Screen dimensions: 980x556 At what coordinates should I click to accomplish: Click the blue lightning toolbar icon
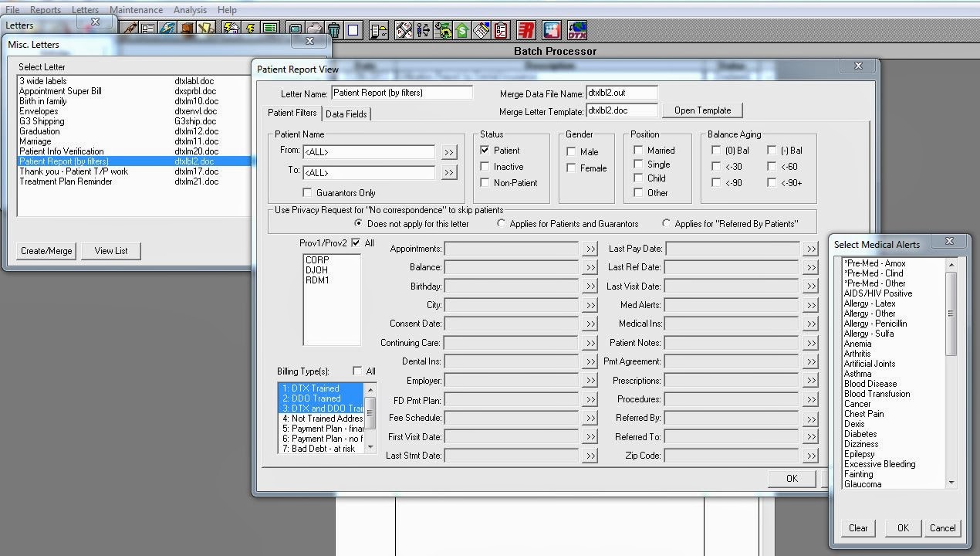click(x=167, y=29)
